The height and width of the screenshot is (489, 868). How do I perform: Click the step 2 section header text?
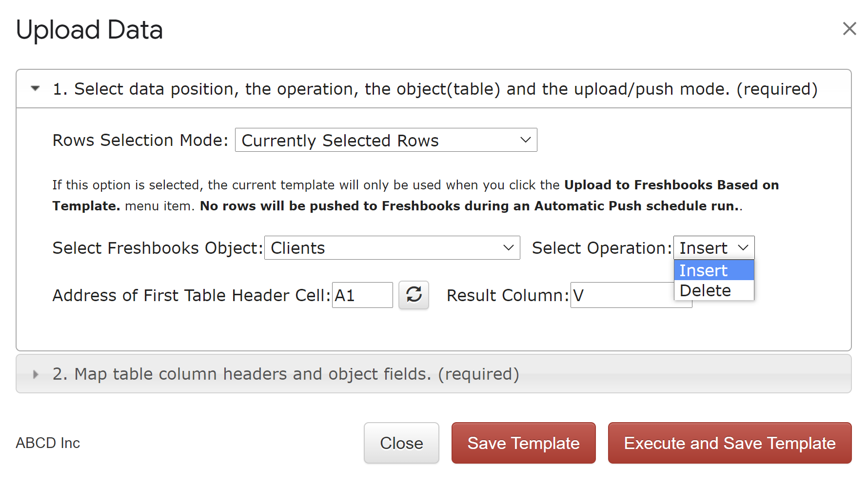point(286,374)
